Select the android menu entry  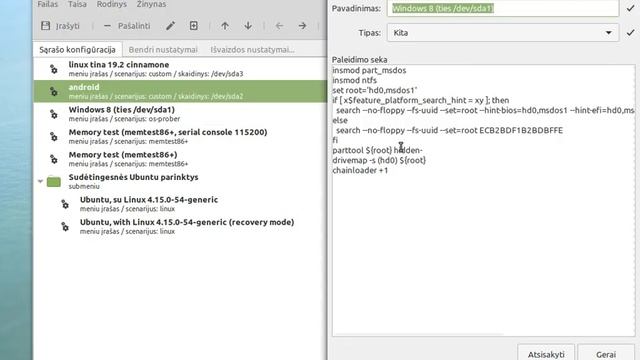pos(180,91)
